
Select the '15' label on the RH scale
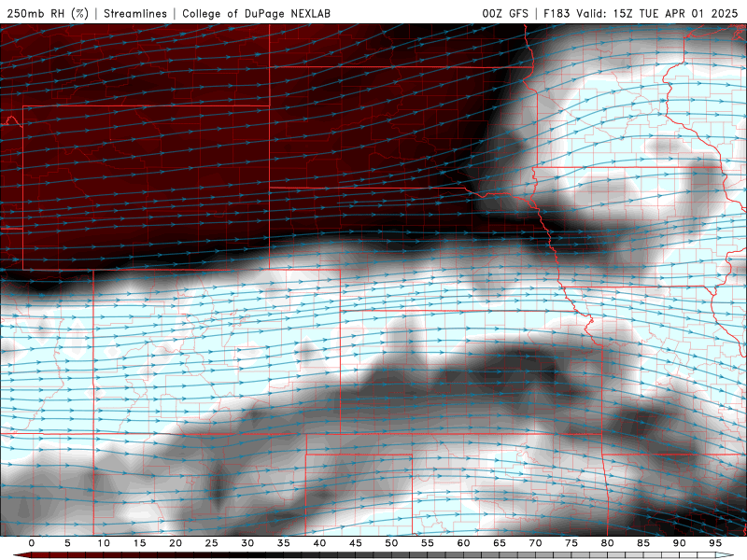click(x=139, y=543)
